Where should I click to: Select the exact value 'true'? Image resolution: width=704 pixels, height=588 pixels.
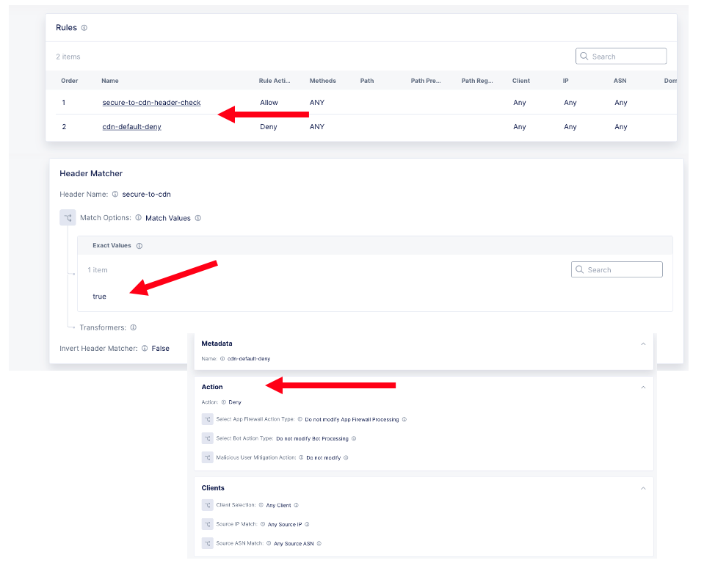pyautogui.click(x=99, y=297)
